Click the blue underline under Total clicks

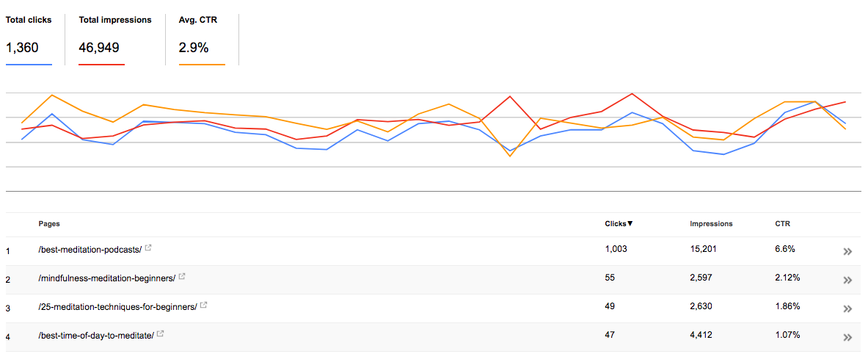point(29,65)
